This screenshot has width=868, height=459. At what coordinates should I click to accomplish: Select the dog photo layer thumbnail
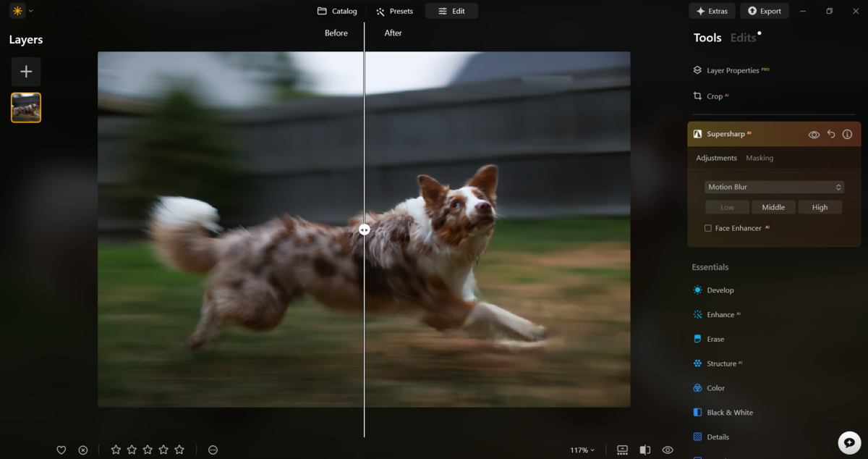click(26, 108)
